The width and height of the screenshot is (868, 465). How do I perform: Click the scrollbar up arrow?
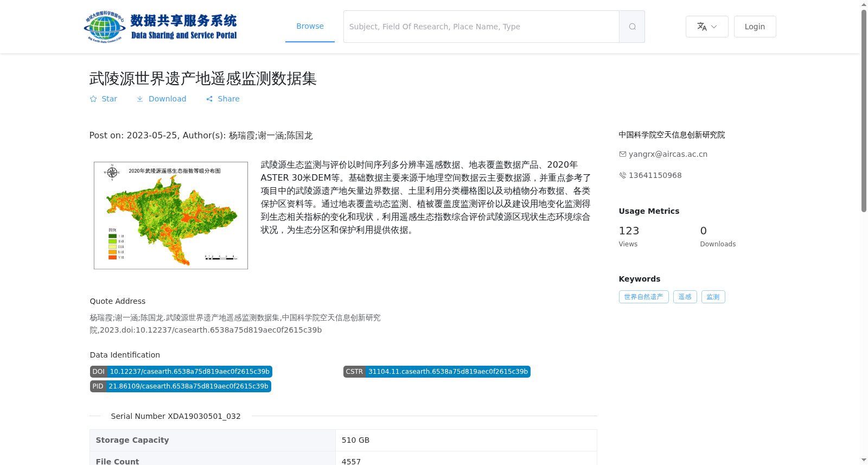[864, 4]
